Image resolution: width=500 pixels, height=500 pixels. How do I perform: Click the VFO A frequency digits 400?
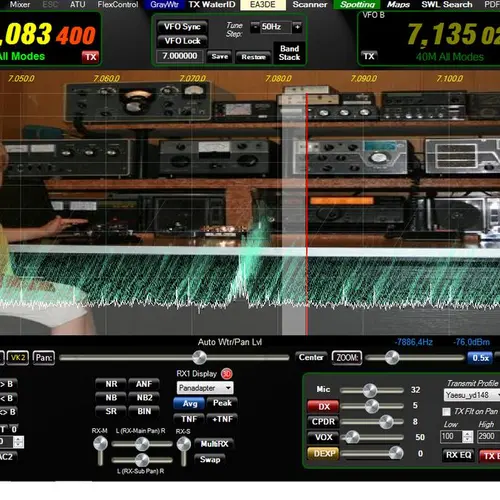[x=76, y=35]
